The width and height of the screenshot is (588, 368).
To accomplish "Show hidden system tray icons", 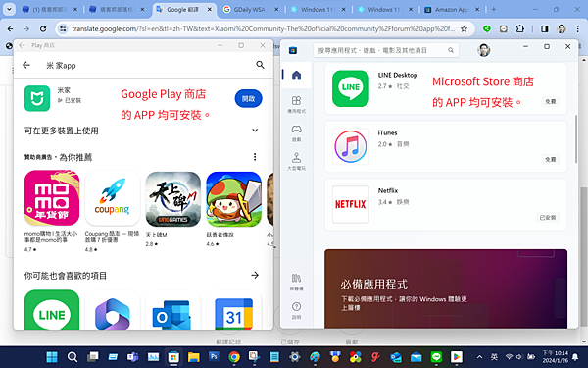I will tap(479, 357).
